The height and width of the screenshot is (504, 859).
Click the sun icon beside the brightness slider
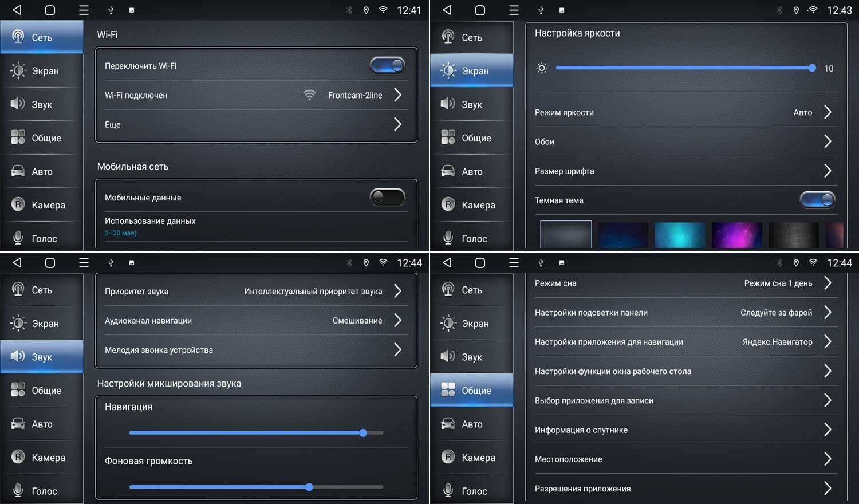542,68
